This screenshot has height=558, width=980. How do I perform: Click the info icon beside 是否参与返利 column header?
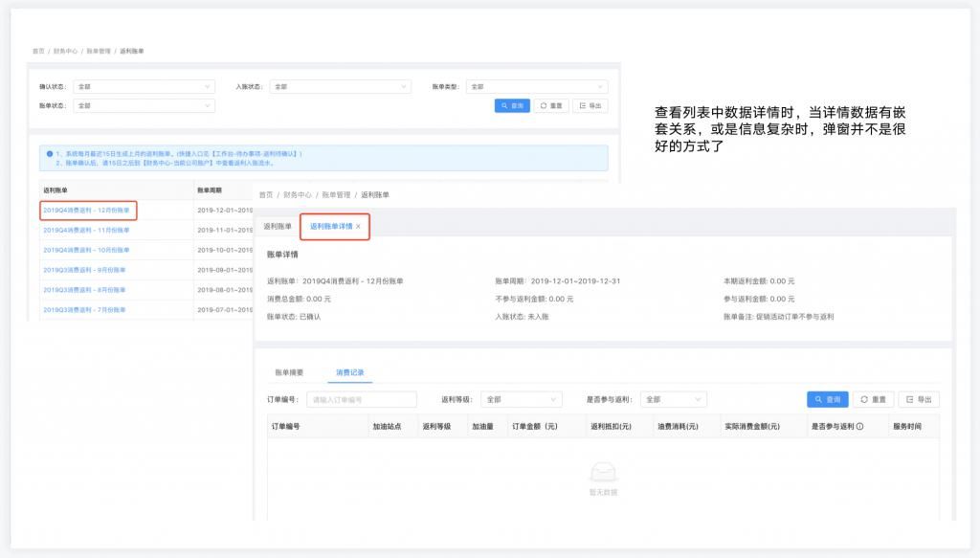[859, 427]
